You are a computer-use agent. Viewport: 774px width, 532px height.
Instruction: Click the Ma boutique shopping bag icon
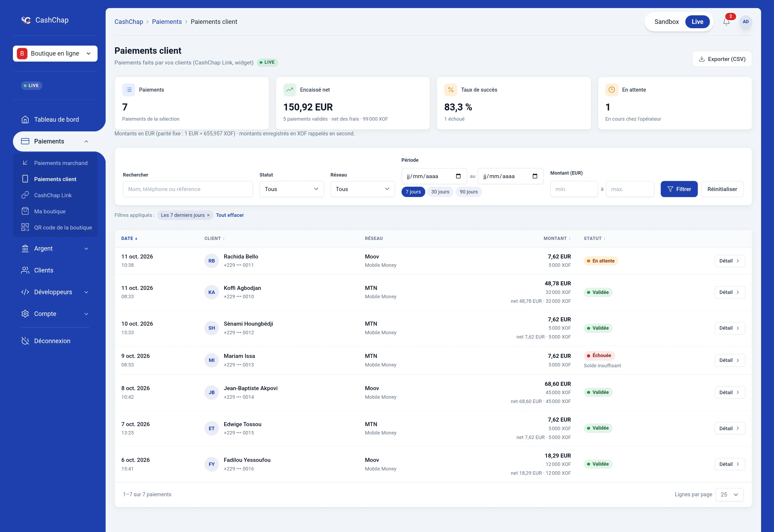pos(25,211)
